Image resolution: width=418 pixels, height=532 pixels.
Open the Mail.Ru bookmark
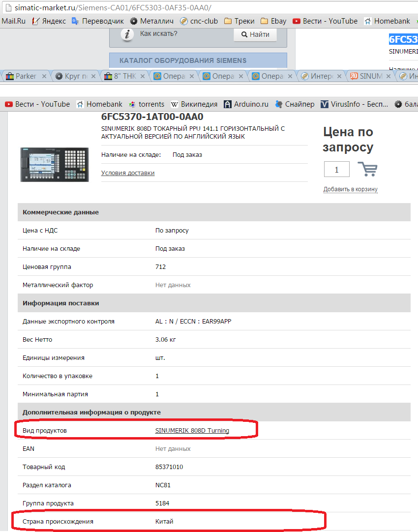point(13,21)
